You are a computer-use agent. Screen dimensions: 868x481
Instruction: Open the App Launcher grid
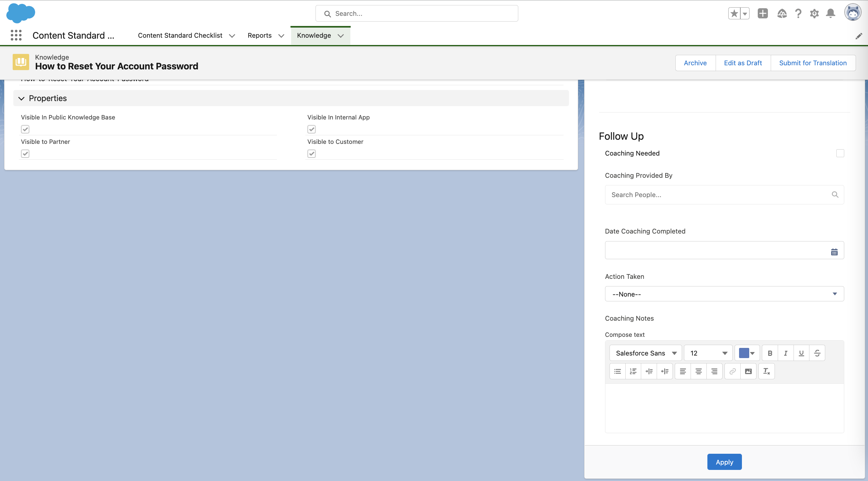click(16, 35)
